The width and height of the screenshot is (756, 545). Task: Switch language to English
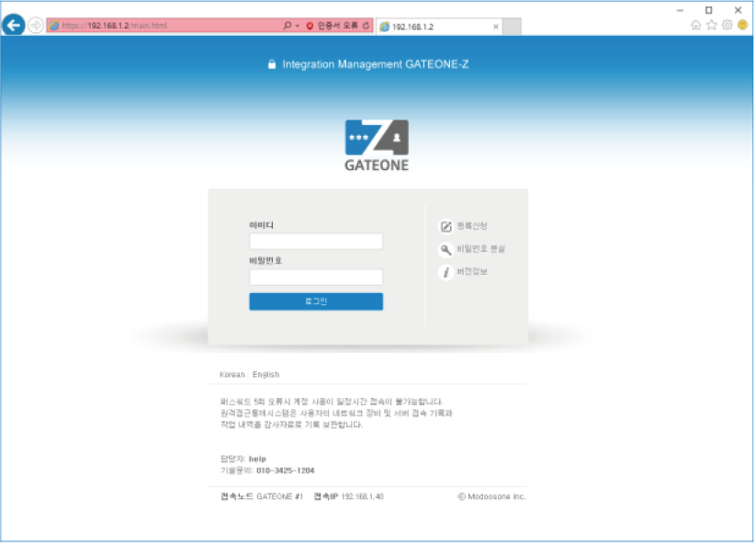(x=266, y=375)
